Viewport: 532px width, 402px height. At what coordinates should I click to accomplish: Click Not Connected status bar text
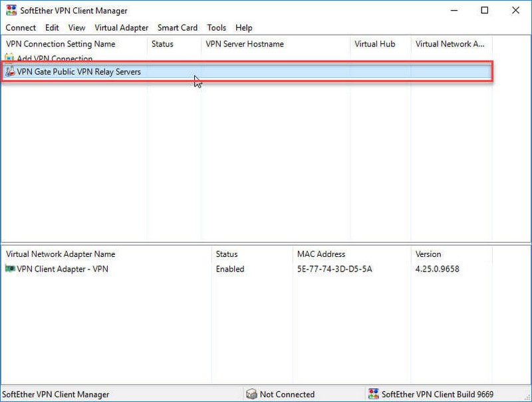287,394
